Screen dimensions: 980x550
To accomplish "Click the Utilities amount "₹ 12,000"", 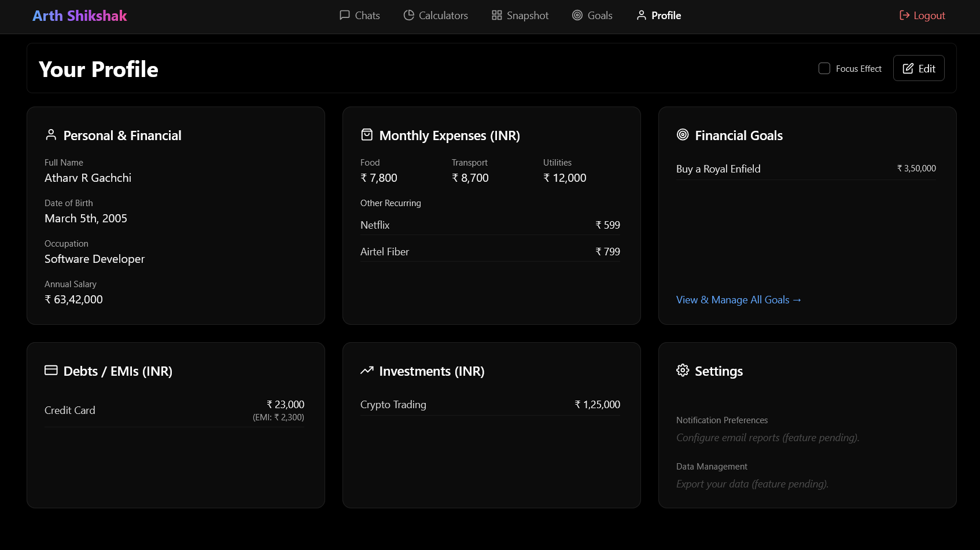I will click(x=565, y=178).
